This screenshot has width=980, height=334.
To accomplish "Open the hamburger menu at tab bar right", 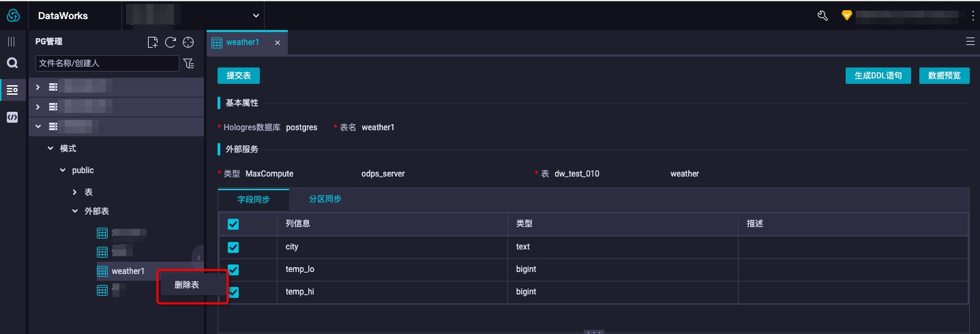I will [x=970, y=42].
